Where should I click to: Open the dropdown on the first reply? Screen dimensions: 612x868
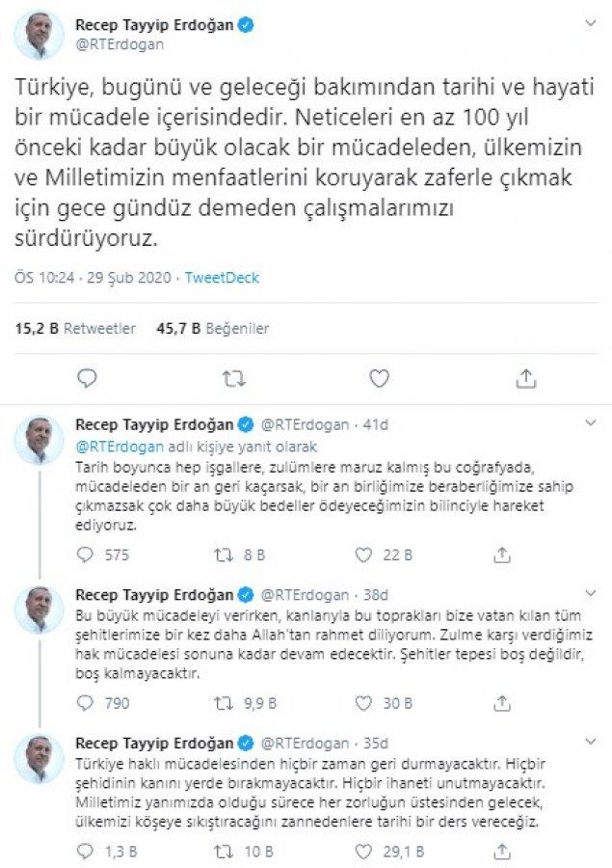[x=593, y=420]
